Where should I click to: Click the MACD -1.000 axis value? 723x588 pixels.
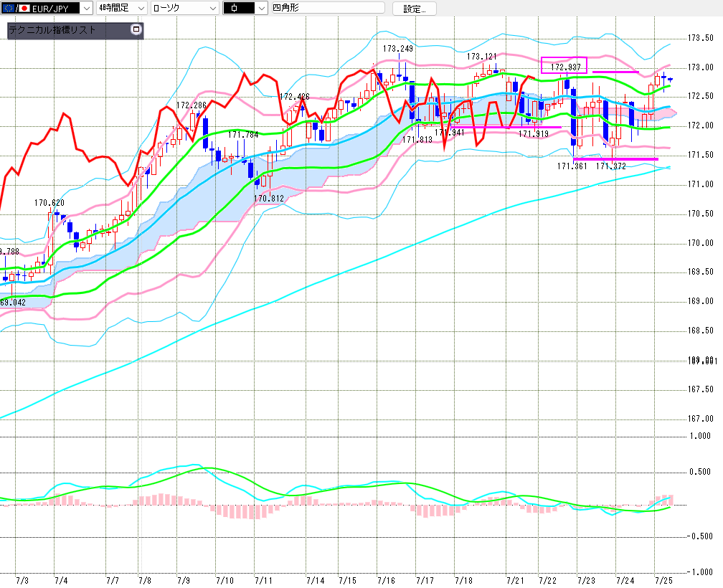click(x=699, y=572)
